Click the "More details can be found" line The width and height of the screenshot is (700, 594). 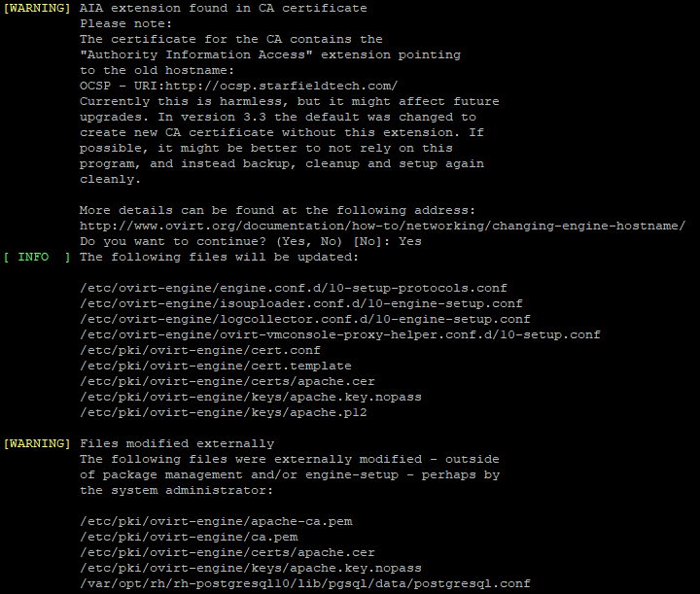tap(278, 210)
